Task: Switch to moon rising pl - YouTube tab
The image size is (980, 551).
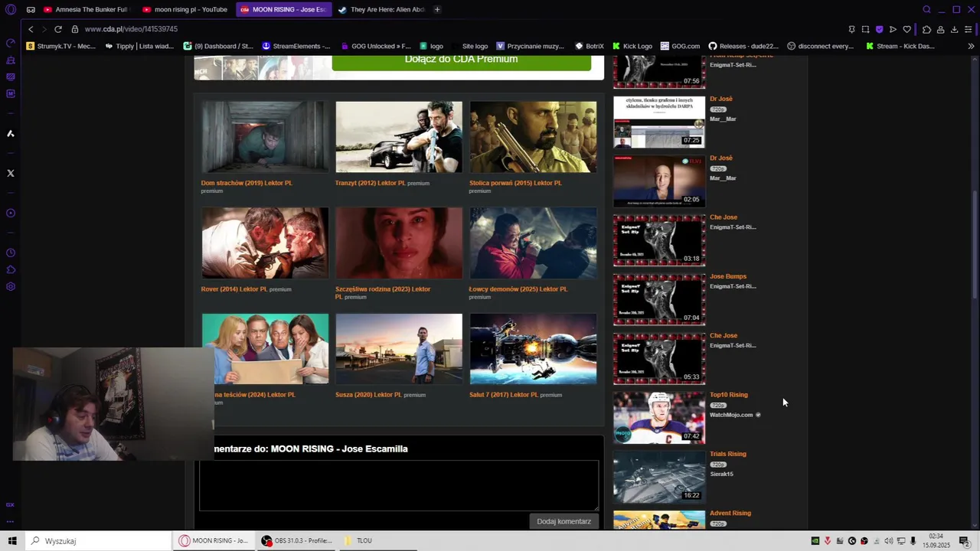Action: click(185, 9)
